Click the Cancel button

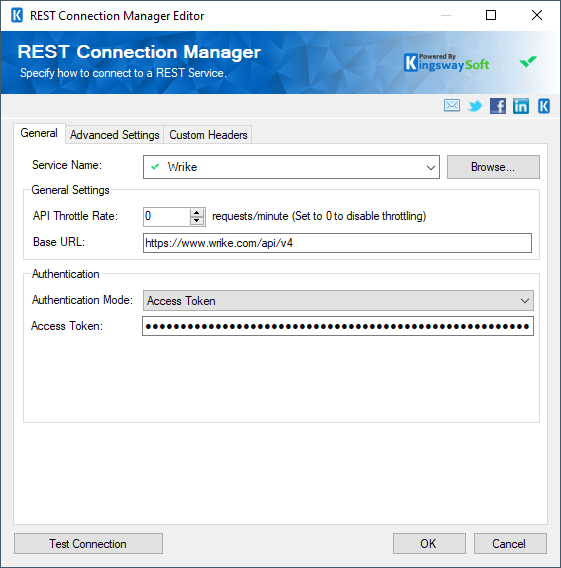tap(509, 543)
